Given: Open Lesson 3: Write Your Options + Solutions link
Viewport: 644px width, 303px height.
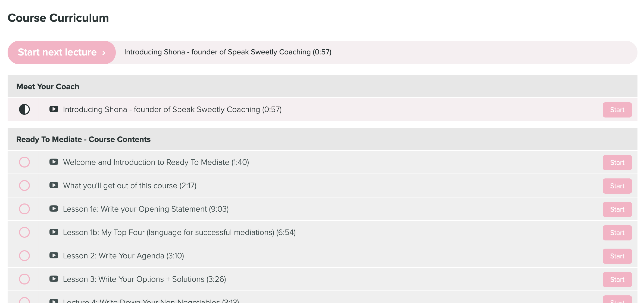Looking at the screenshot, I should pyautogui.click(x=145, y=279).
